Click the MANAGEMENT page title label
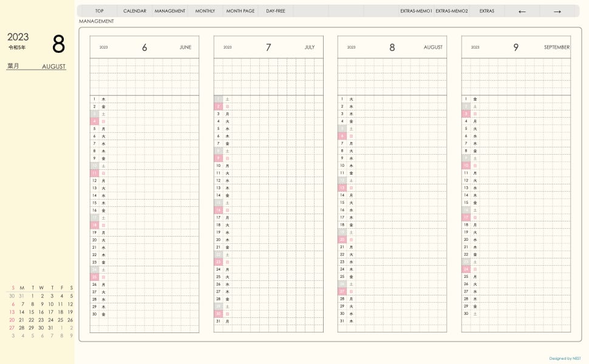Viewport: 589px width, 364px height. tap(96, 21)
